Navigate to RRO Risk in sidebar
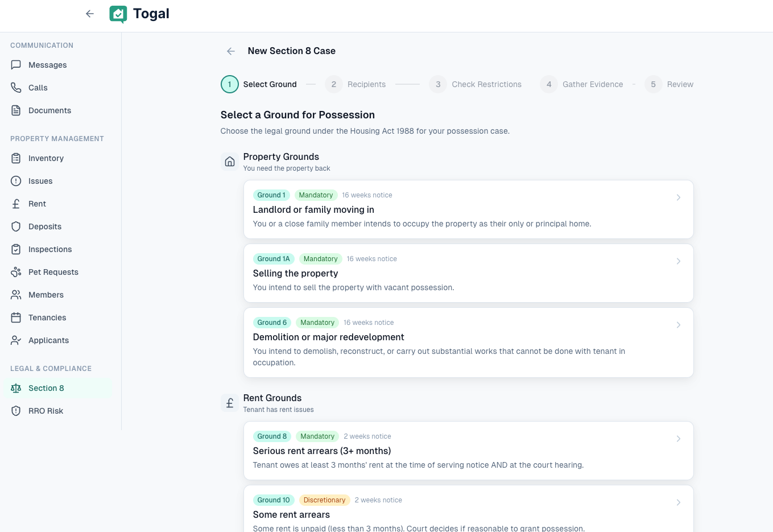Image resolution: width=773 pixels, height=532 pixels. point(46,411)
